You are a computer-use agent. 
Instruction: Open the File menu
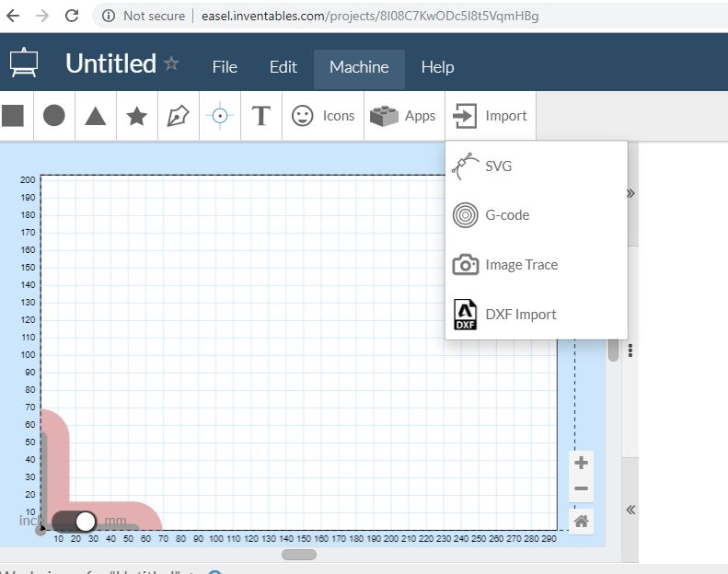point(225,67)
